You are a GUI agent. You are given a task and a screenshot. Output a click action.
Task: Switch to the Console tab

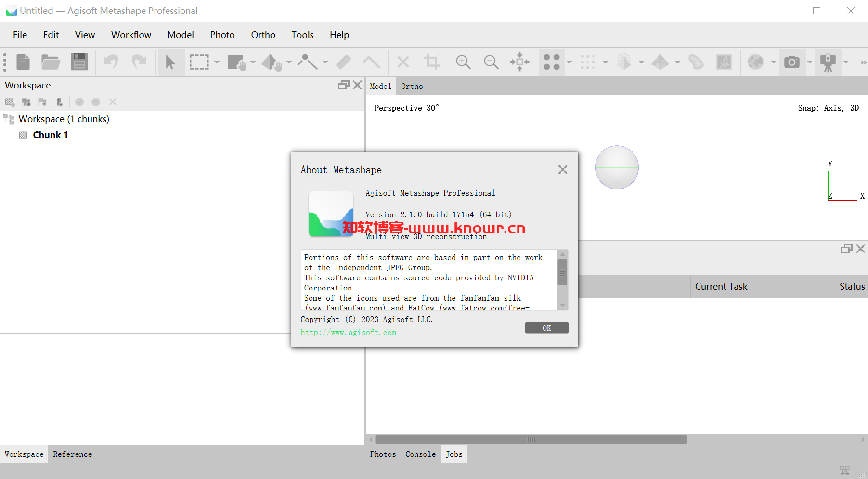(x=420, y=454)
